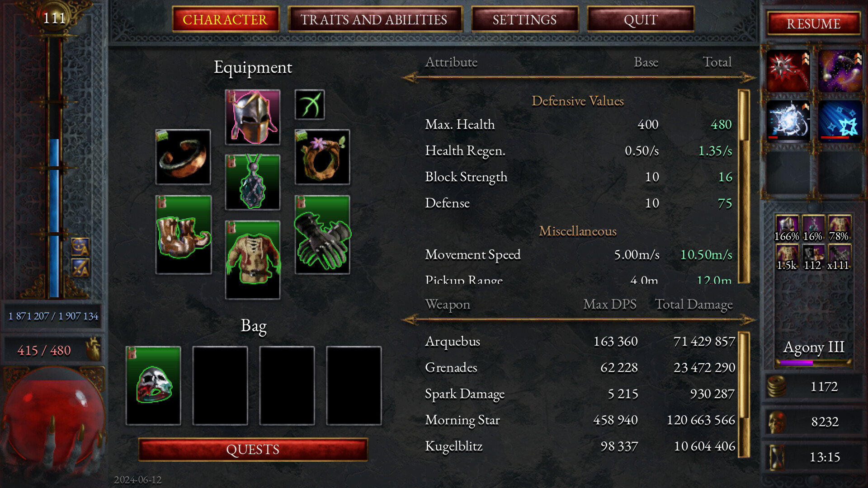Switch to the SETTINGS tab

[524, 20]
